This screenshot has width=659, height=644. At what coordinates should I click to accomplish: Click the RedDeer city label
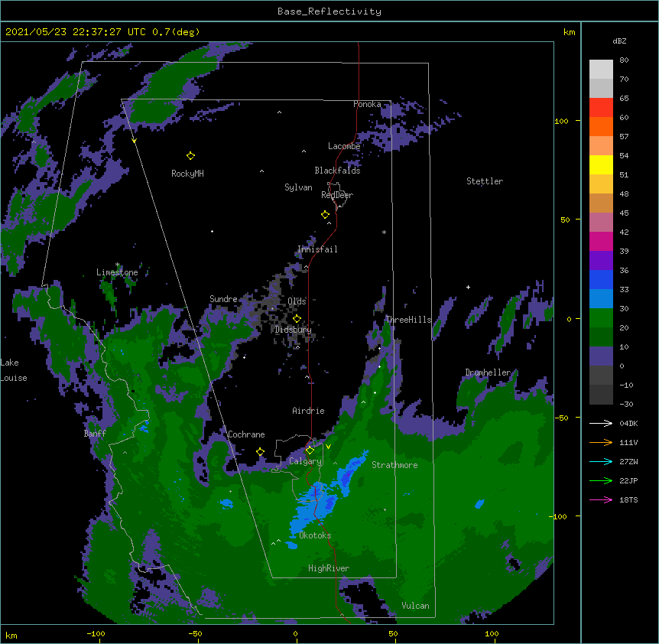337,195
